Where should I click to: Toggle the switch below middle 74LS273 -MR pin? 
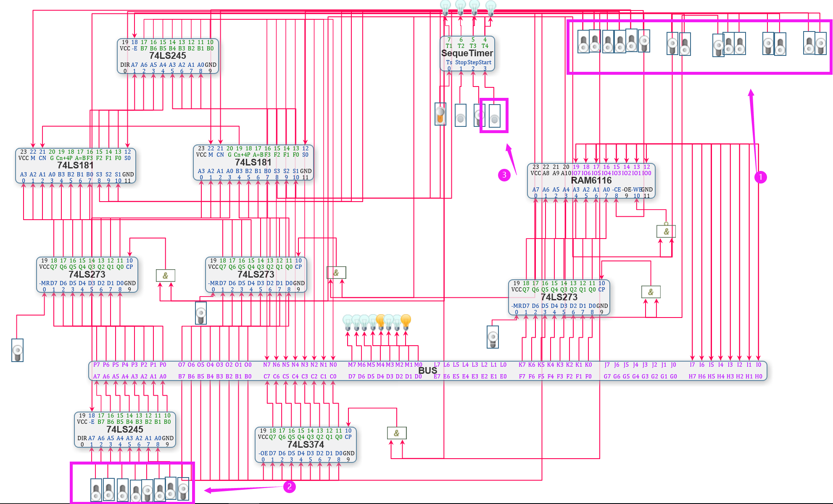pyautogui.click(x=201, y=313)
